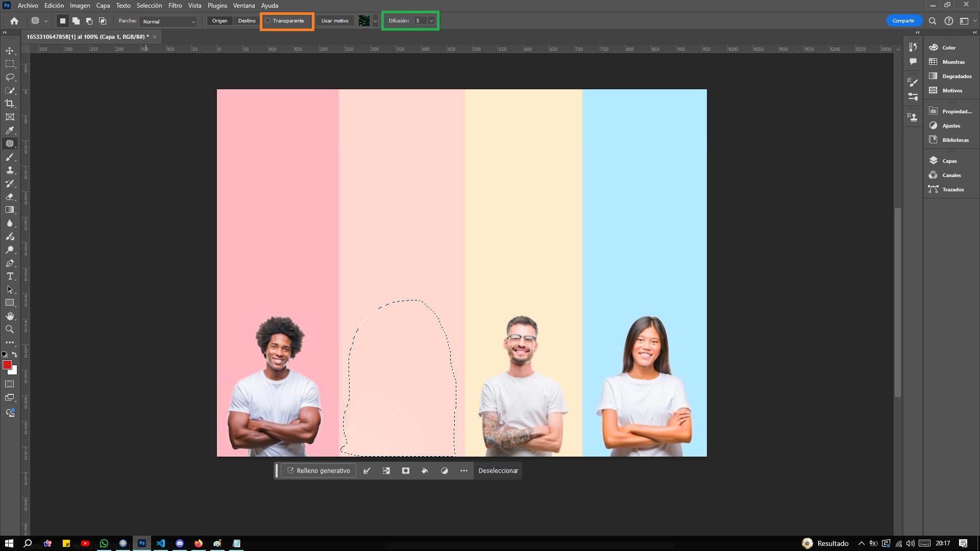Select the Crop tool
The height and width of the screenshot is (551, 980).
click(10, 104)
